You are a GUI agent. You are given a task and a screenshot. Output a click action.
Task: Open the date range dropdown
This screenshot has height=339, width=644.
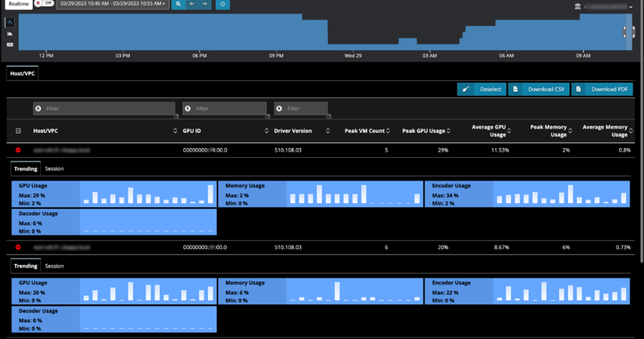coord(113,4)
